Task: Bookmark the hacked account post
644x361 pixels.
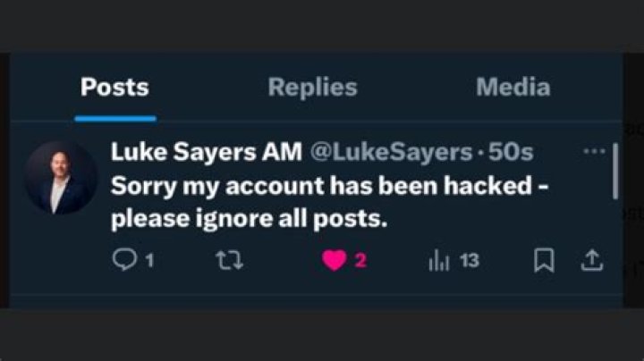Action: pyautogui.click(x=542, y=261)
